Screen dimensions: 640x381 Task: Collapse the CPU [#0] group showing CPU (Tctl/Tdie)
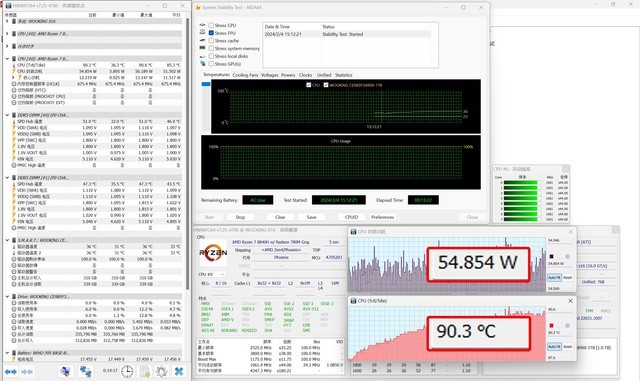(7, 58)
